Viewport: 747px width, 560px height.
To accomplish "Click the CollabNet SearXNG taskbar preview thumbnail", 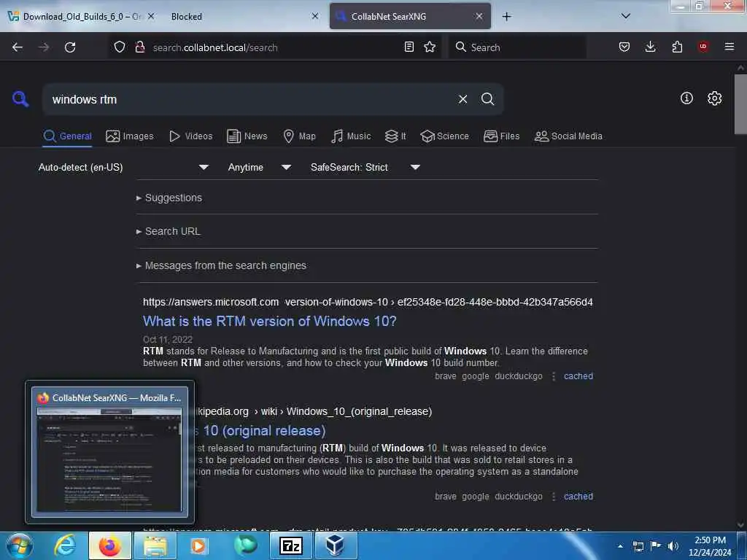I will tap(109, 451).
